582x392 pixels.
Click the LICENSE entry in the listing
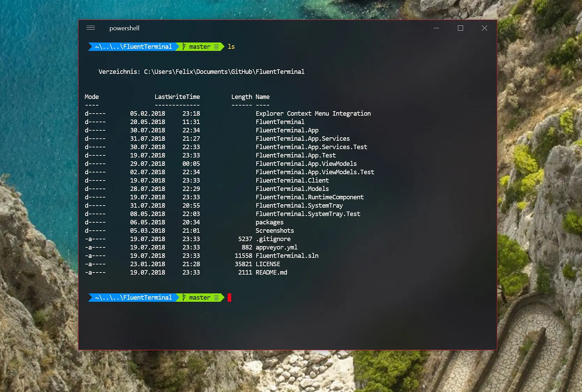point(268,264)
